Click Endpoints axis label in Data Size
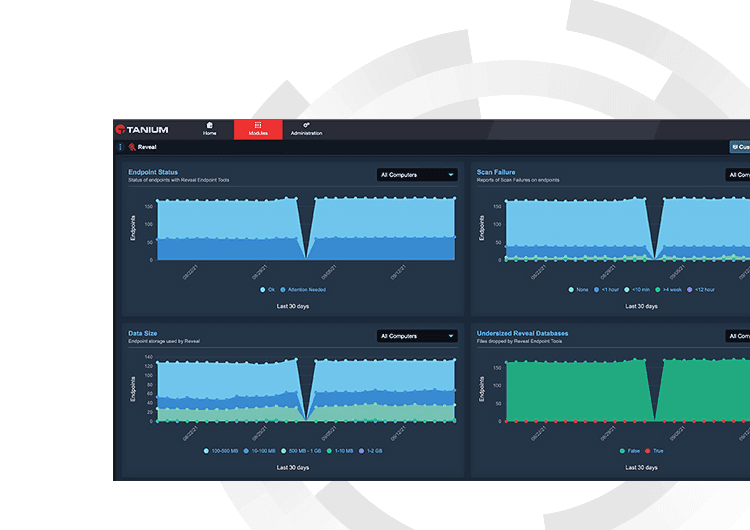750x530 pixels. 133,389
